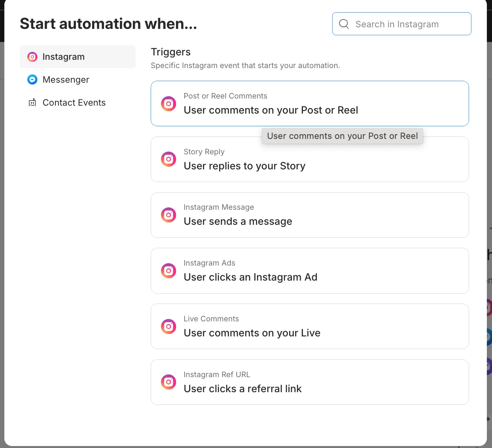Click the search magnifier icon
This screenshot has height=448, width=492.
[x=344, y=24]
